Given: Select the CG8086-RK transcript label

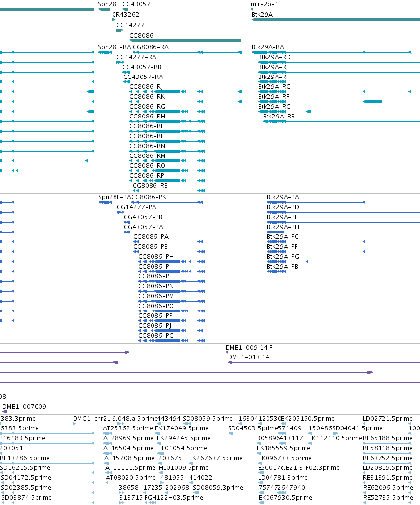Looking at the screenshot, I should [147, 97].
